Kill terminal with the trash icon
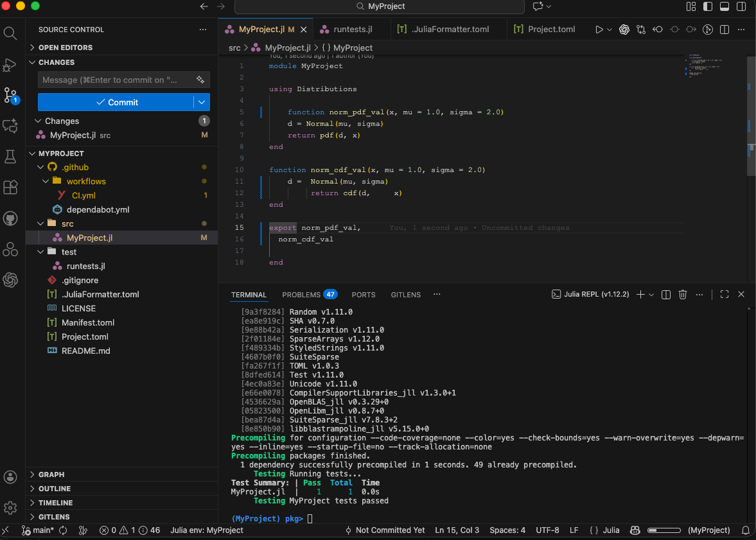756x540 pixels. pos(683,295)
